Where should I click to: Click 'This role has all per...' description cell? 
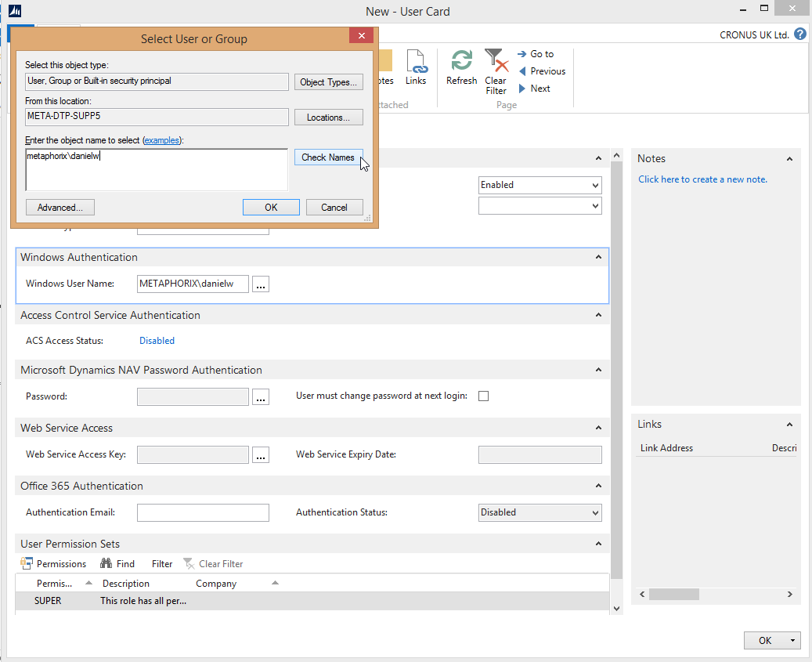(x=143, y=601)
